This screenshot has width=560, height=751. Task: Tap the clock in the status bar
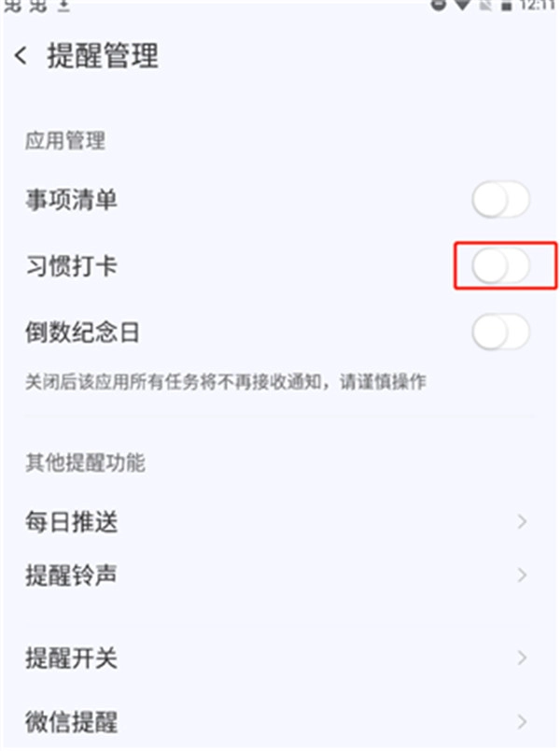(x=536, y=6)
